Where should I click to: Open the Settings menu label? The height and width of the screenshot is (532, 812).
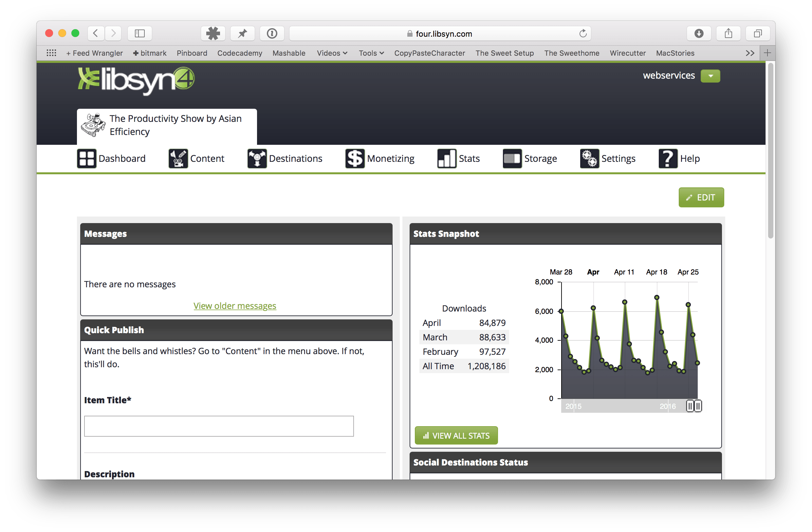(618, 159)
